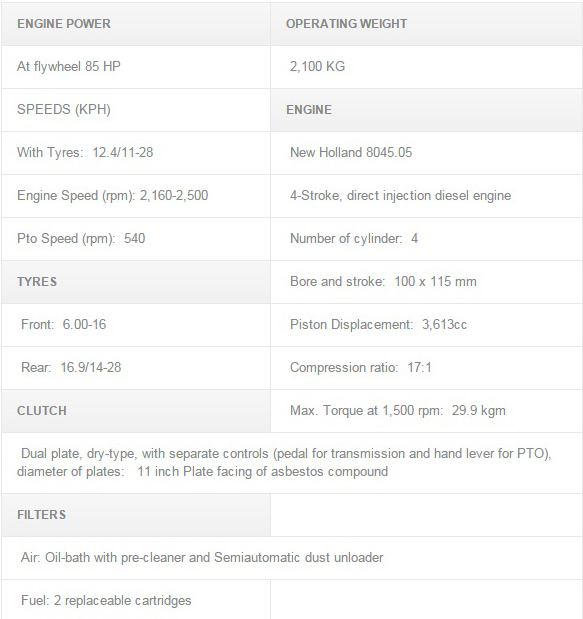Click the FILTERS section header

click(136, 515)
